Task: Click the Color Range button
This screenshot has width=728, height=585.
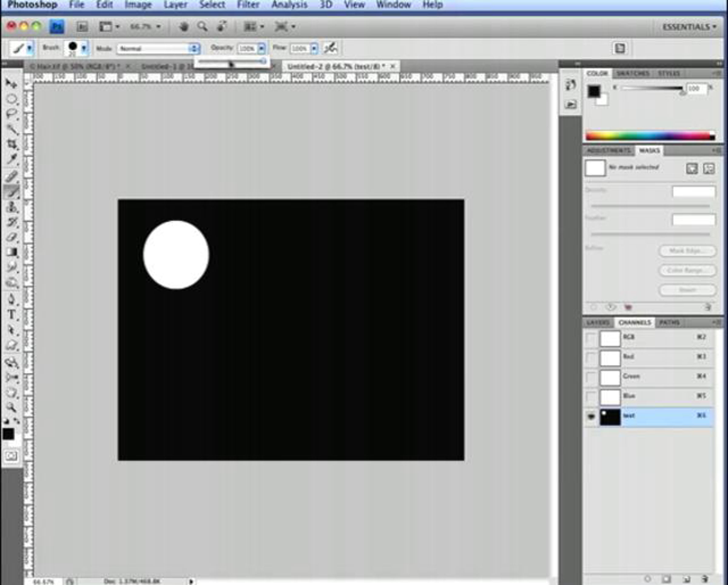Action: click(687, 270)
